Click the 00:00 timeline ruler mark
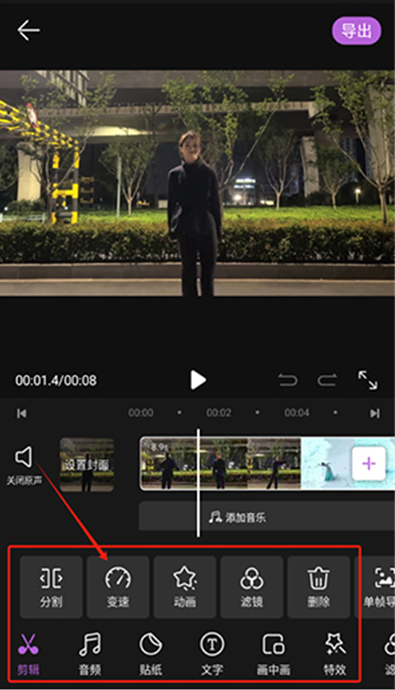Image resolution: width=395 pixels, height=690 pixels. 141,413
